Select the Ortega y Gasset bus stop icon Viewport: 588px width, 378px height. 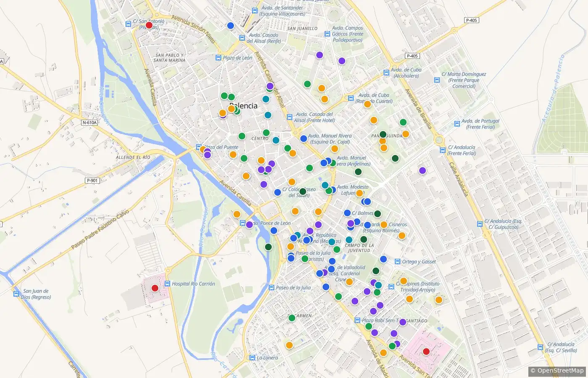pyautogui.click(x=397, y=261)
